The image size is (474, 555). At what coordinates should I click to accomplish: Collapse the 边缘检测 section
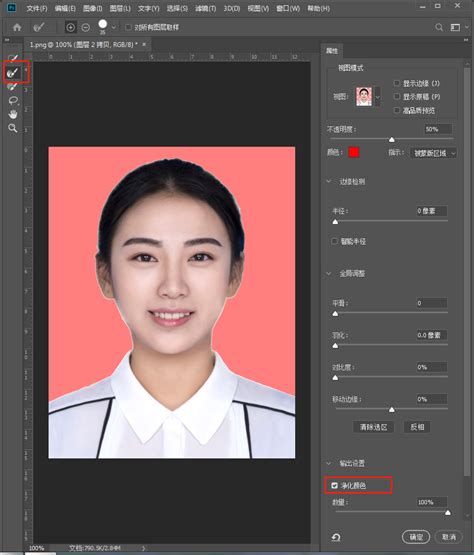[x=329, y=181]
